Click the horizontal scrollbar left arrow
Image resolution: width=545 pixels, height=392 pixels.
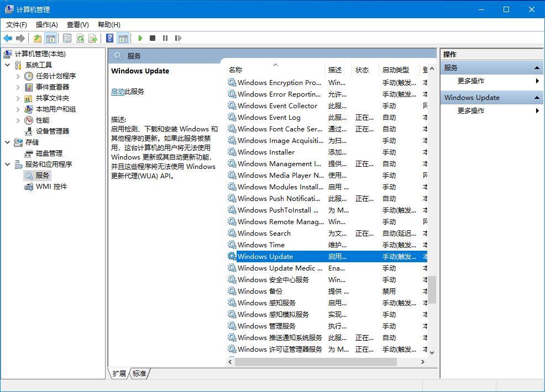230,362
